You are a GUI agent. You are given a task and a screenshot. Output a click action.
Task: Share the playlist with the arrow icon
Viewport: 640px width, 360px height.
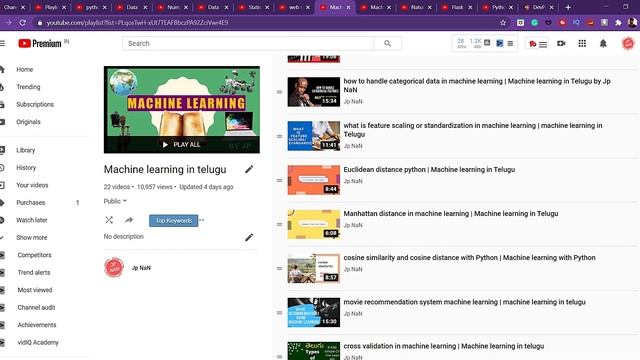click(129, 220)
